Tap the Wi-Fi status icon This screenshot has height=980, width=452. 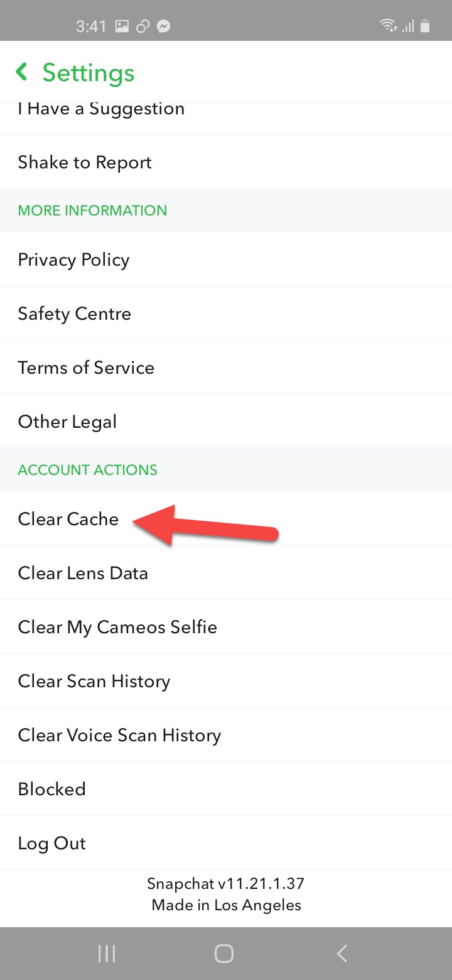click(389, 26)
